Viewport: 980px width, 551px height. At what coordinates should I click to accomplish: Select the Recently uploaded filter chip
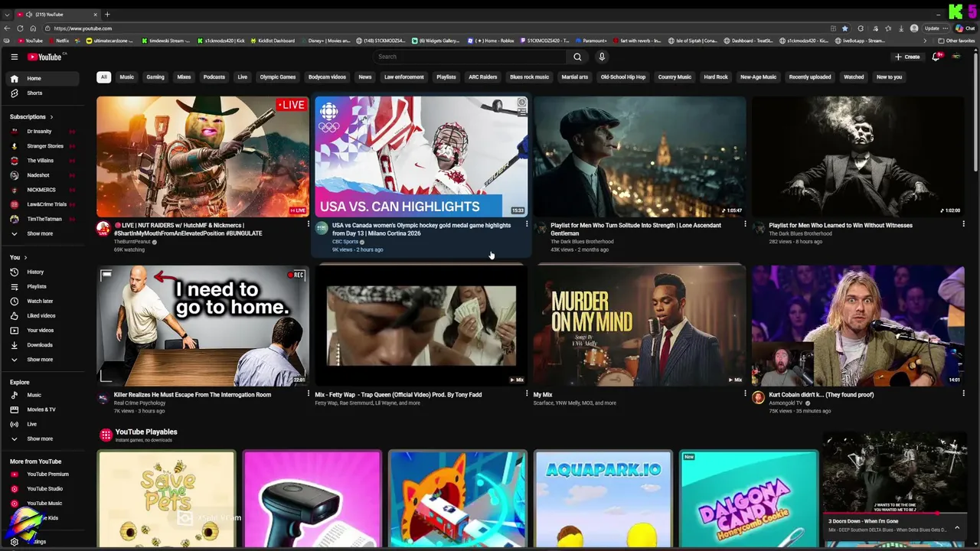pyautogui.click(x=810, y=77)
